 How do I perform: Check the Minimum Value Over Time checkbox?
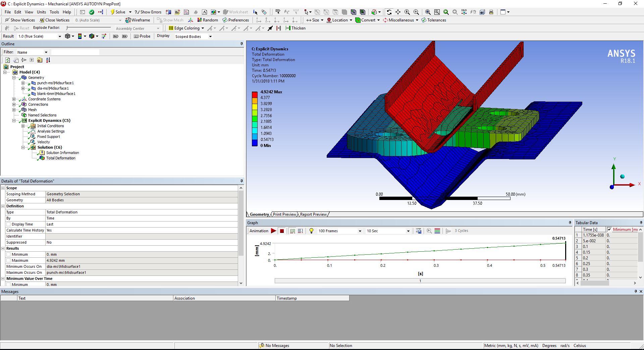point(9,285)
